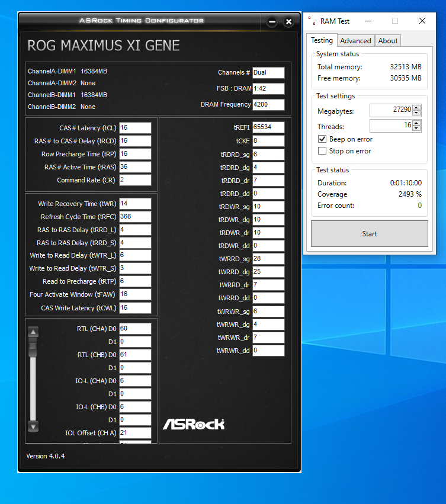The image size is (446, 504).
Task: Click the Four Activate Window (tFAW) field
Action: 135,294
